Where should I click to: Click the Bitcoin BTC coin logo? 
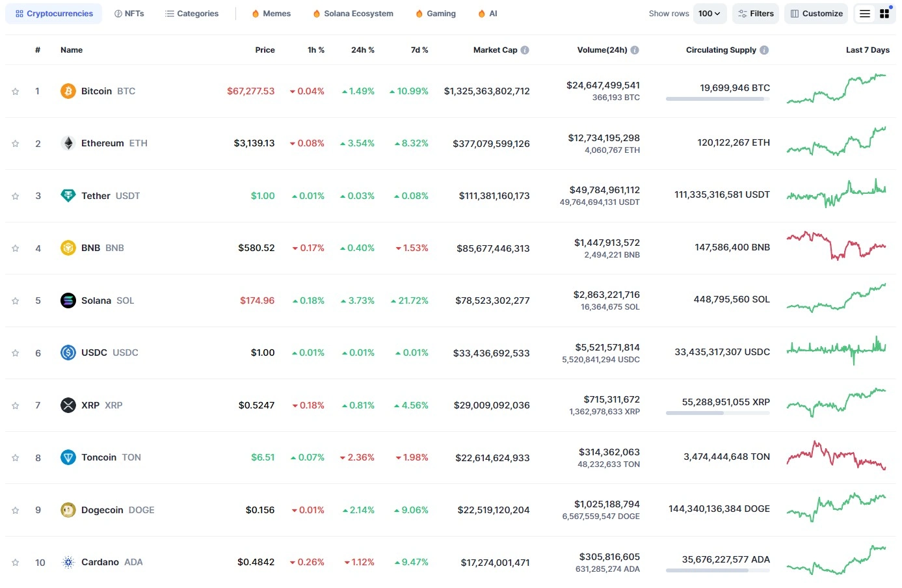click(x=68, y=91)
